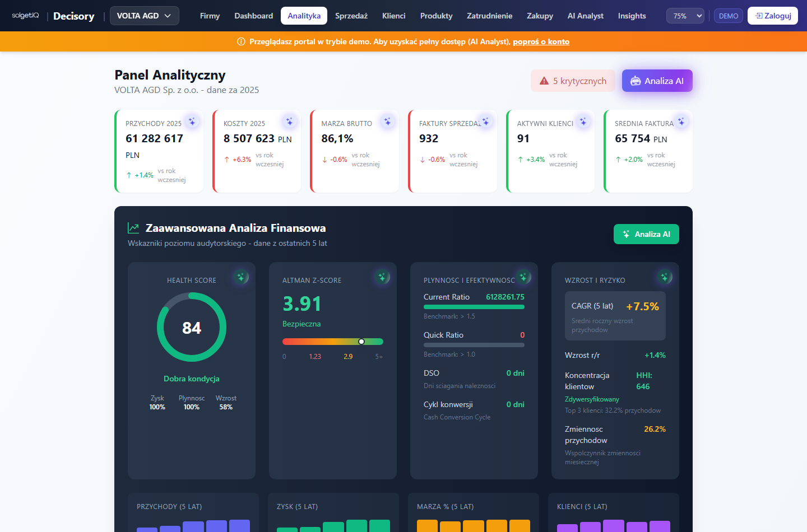Screen dimensions: 807x532
Task: Click the HHI: 646 value
Action: (643, 381)
